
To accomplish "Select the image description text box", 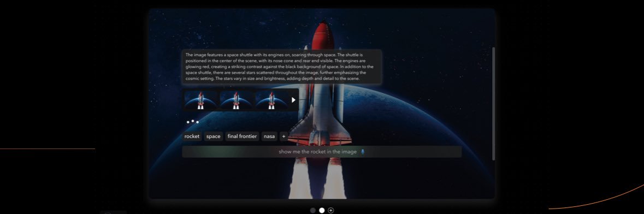I will coord(282,67).
